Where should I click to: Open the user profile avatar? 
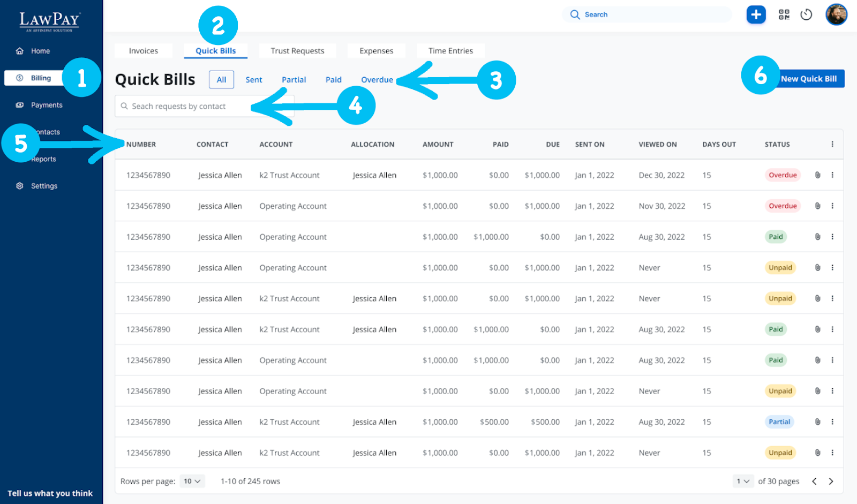pos(836,14)
